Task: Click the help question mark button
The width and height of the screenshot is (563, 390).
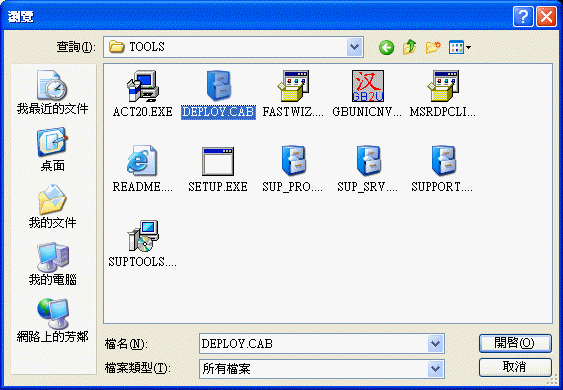Action: pyautogui.click(x=523, y=17)
